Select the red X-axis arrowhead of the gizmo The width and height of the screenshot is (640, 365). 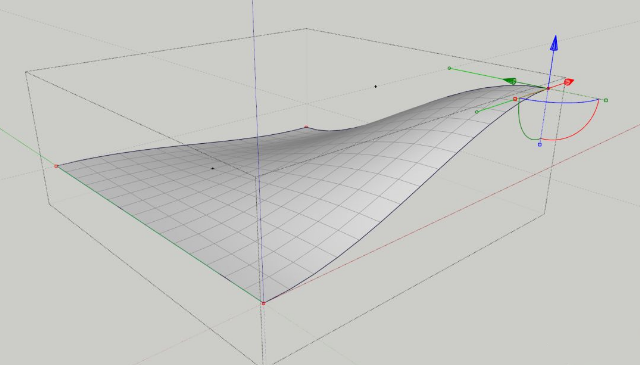coord(569,82)
